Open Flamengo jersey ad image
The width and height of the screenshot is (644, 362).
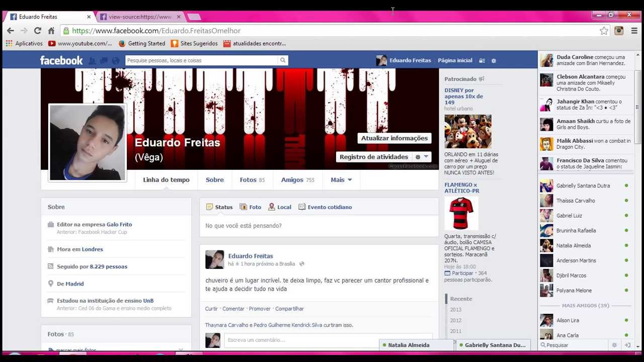tap(461, 213)
